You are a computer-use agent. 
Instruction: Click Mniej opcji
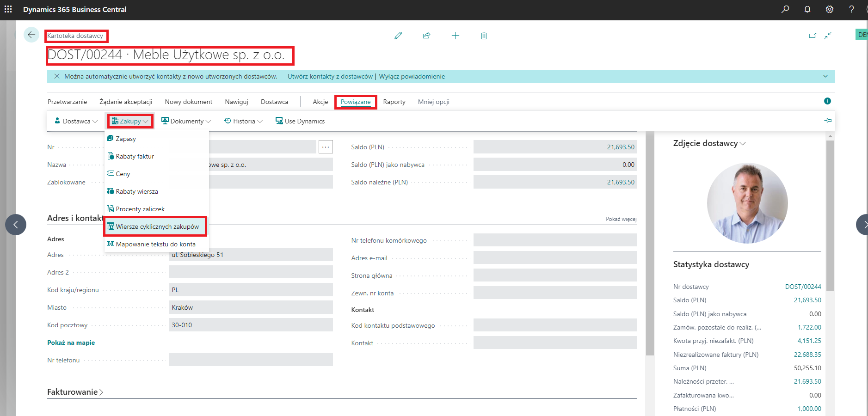(x=434, y=102)
